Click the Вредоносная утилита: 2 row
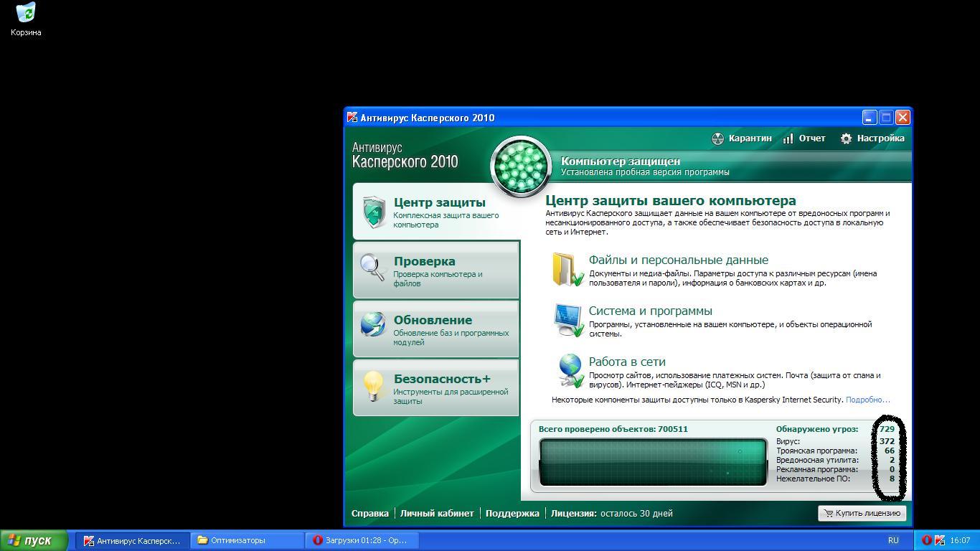This screenshot has width=980, height=551. pyautogui.click(x=835, y=460)
